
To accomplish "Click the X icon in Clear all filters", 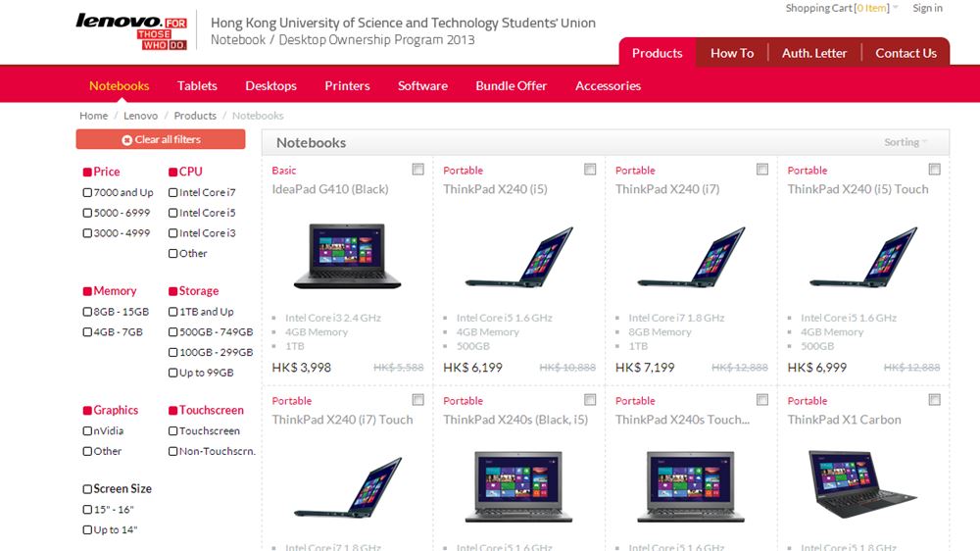I will pos(126,140).
